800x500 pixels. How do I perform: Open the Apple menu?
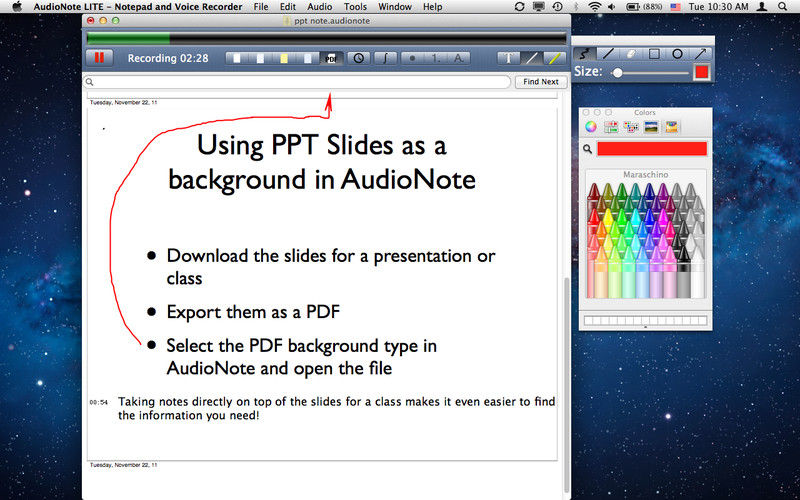[x=17, y=7]
